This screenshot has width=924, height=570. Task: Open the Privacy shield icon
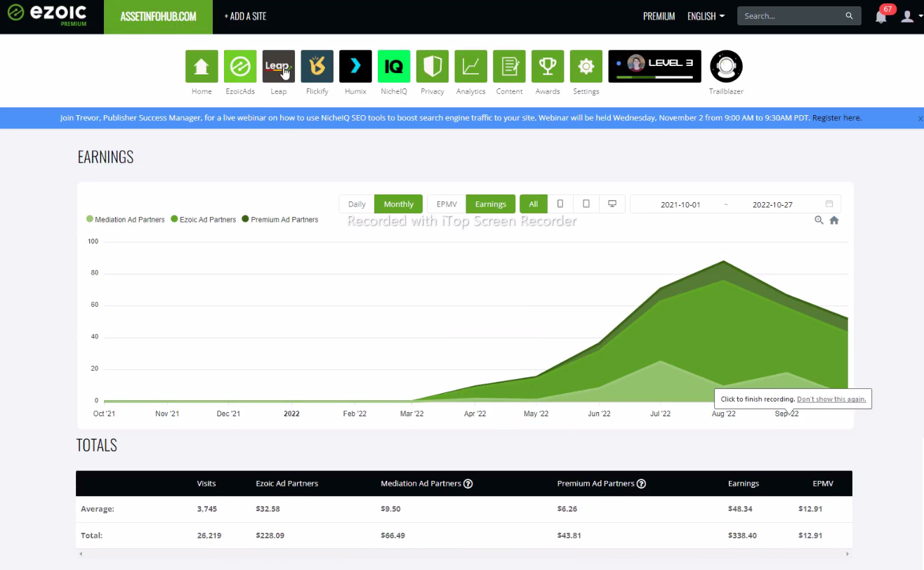[x=433, y=66]
